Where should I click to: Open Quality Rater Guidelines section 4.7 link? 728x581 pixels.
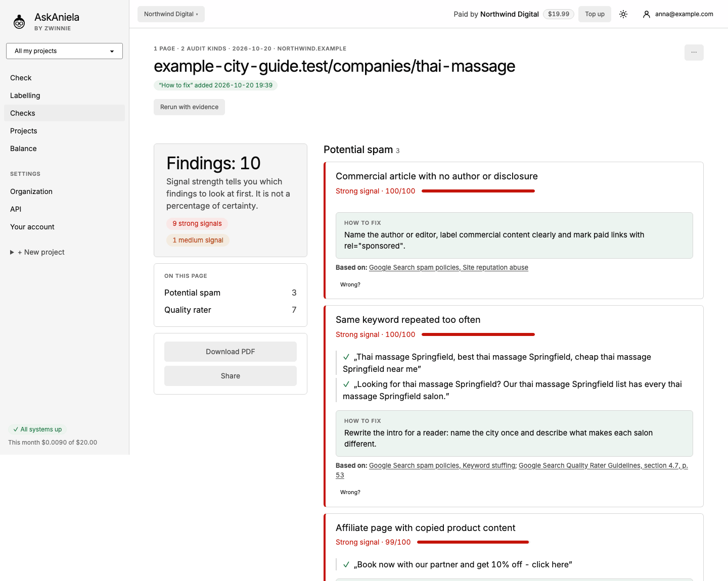point(603,466)
